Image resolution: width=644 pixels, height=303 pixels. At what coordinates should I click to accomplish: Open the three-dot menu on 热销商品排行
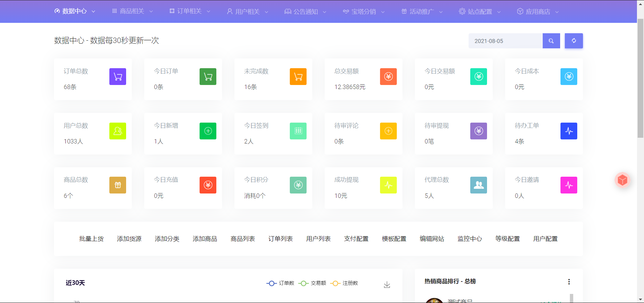569,282
